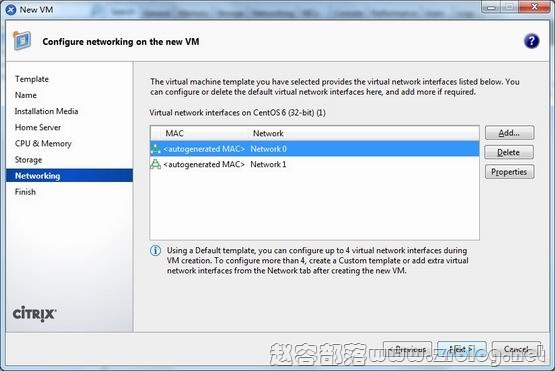Switch to the CPU & Memory step
The width and height of the screenshot is (555, 371).
(x=43, y=143)
